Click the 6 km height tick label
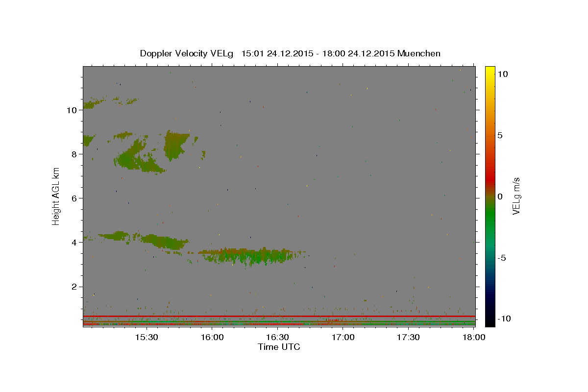 (x=75, y=198)
